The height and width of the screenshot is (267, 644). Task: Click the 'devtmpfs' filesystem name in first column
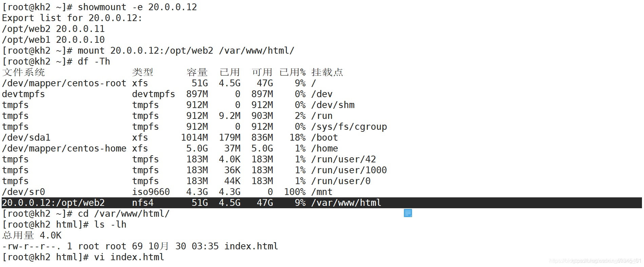(23, 94)
